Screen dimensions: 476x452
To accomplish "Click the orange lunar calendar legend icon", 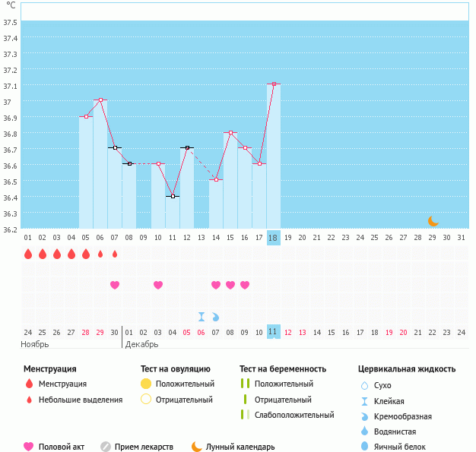I will [x=197, y=447].
